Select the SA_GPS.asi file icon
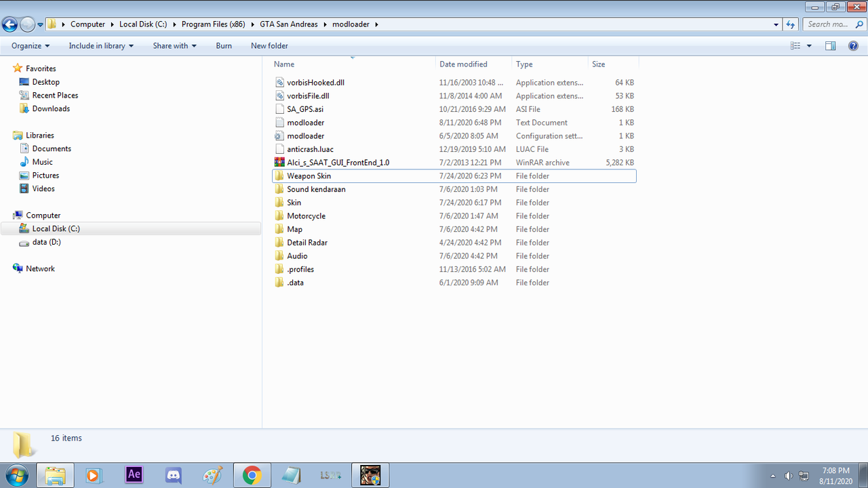Viewport: 868px width, 488px height. [x=279, y=109]
